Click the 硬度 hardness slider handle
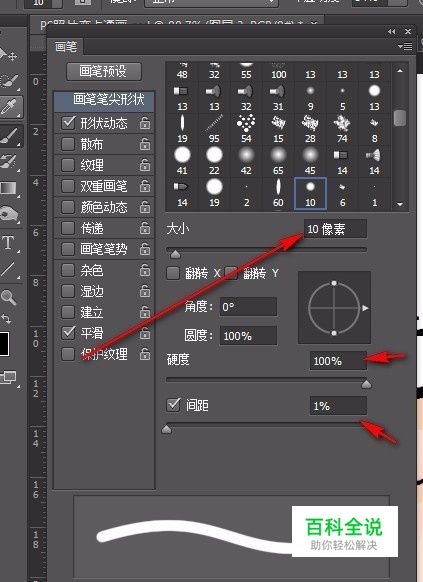Image resolution: width=423 pixels, height=582 pixels. pyautogui.click(x=366, y=384)
